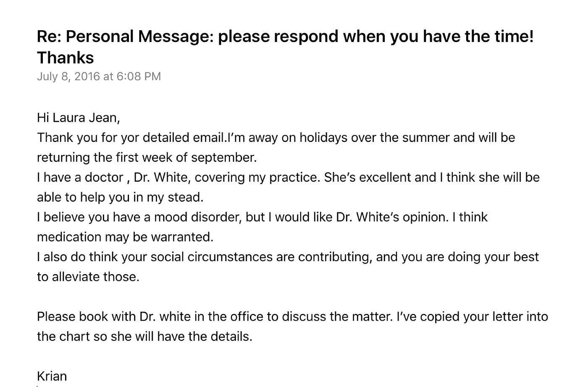The width and height of the screenshot is (588, 387).
Task: Click "Thank you for yor detailed email" text
Action: pyautogui.click(x=131, y=138)
